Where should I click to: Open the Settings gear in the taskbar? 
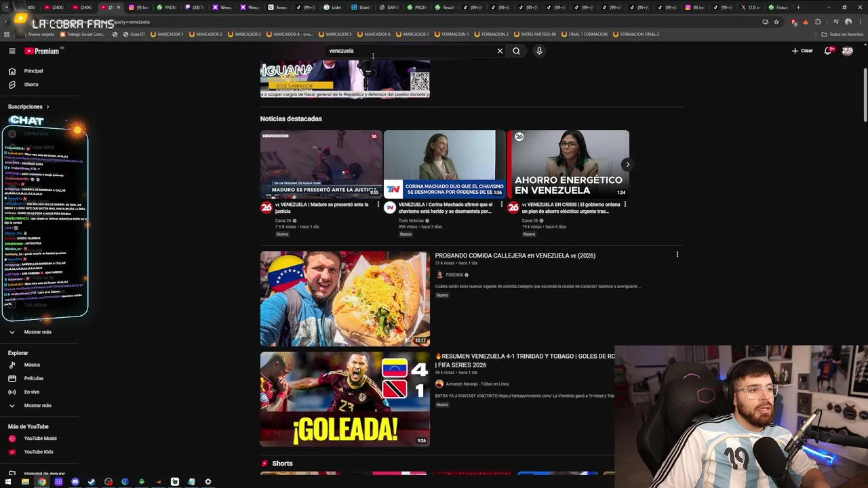[x=208, y=482]
